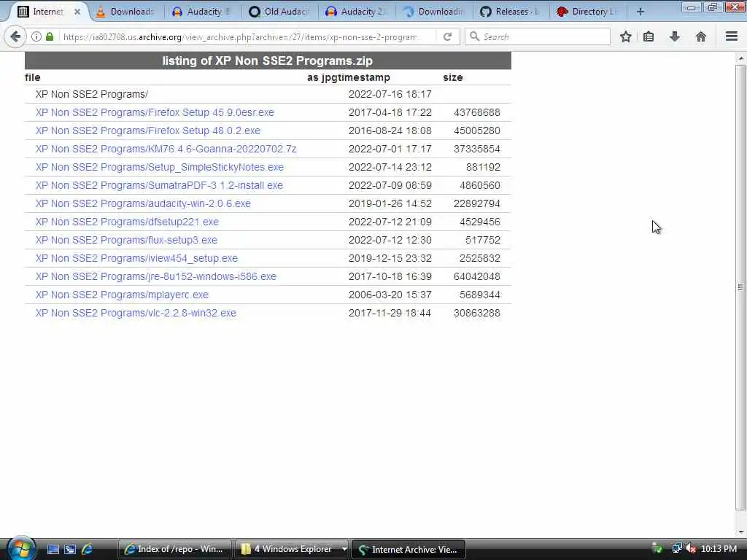Viewport: 747px width, 560px height.
Task: Show site information via the info icon
Action: point(36,36)
